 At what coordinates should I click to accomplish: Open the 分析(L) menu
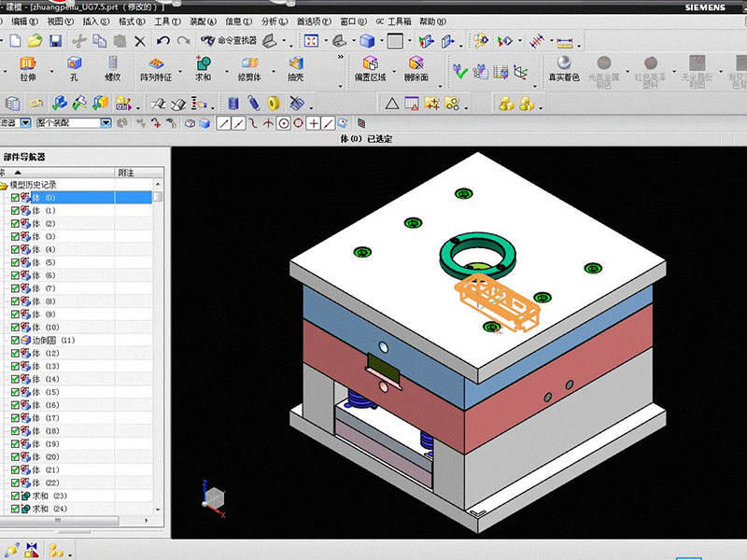point(275,21)
